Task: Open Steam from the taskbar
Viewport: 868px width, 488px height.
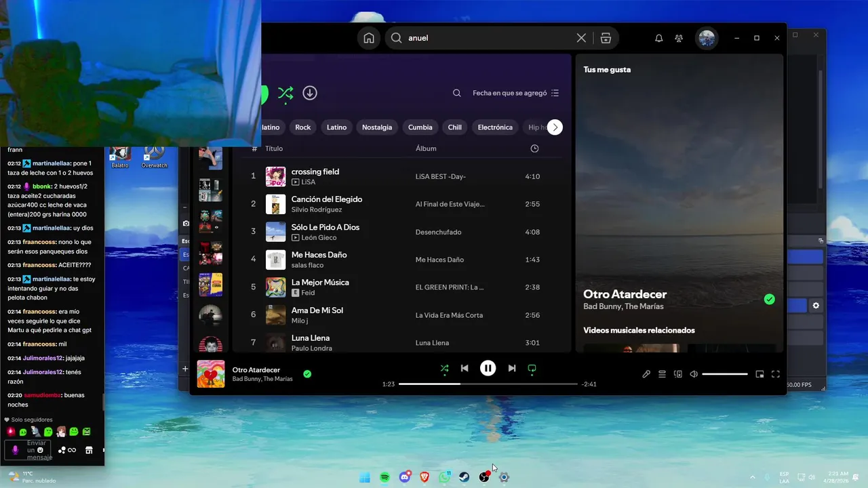Action: point(465,477)
